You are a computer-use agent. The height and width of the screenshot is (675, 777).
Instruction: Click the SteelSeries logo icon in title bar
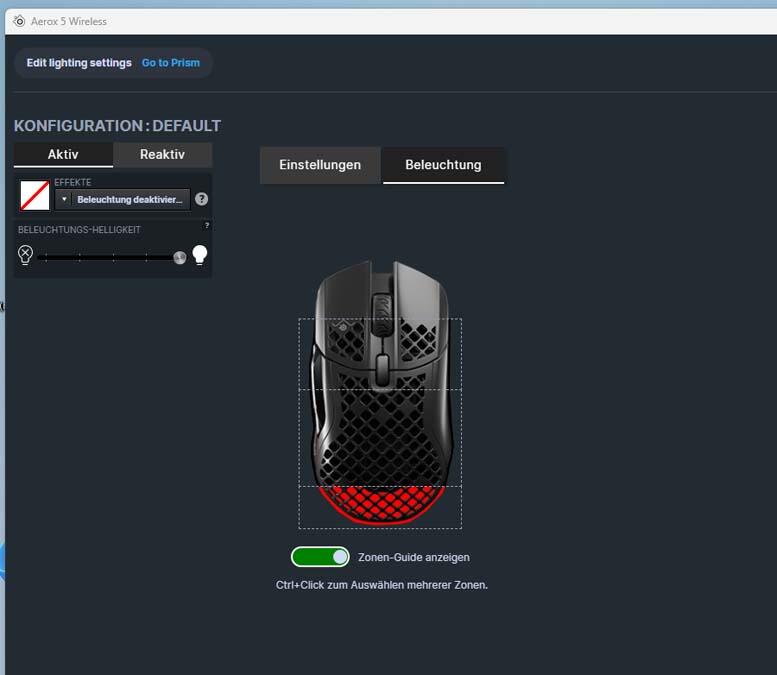19,21
